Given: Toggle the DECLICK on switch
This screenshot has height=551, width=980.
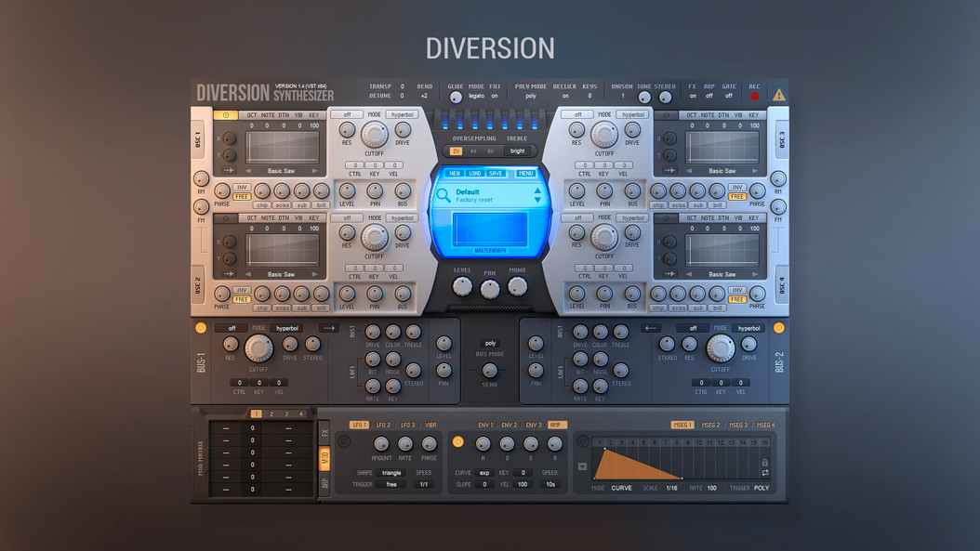Looking at the screenshot, I should click(x=565, y=97).
